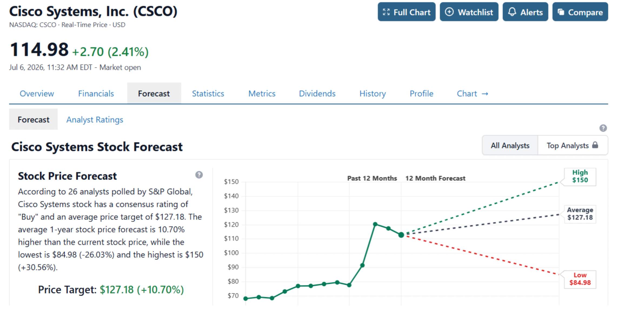This screenshot has height=318, width=644.
Task: Click the Alerts bell icon
Action: (x=512, y=12)
